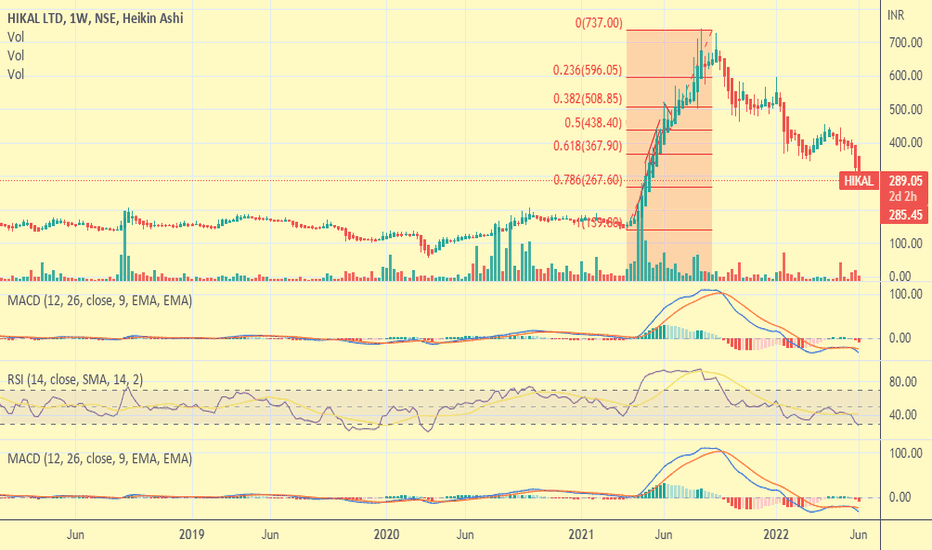Select the Fibonacci level label 0(737.00)

click(x=599, y=23)
